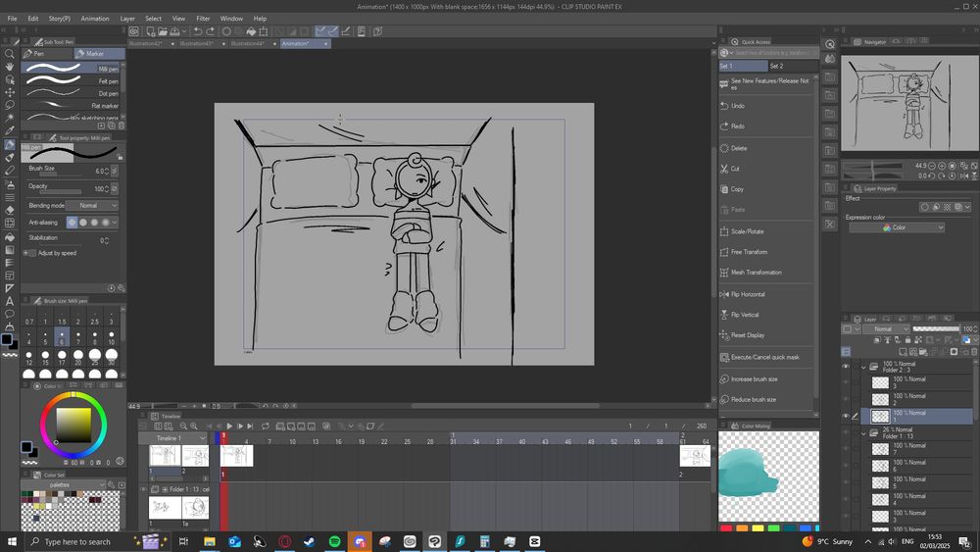Collapse Folder 2 in Layer panel
This screenshot has height=552, width=980.
[863, 367]
